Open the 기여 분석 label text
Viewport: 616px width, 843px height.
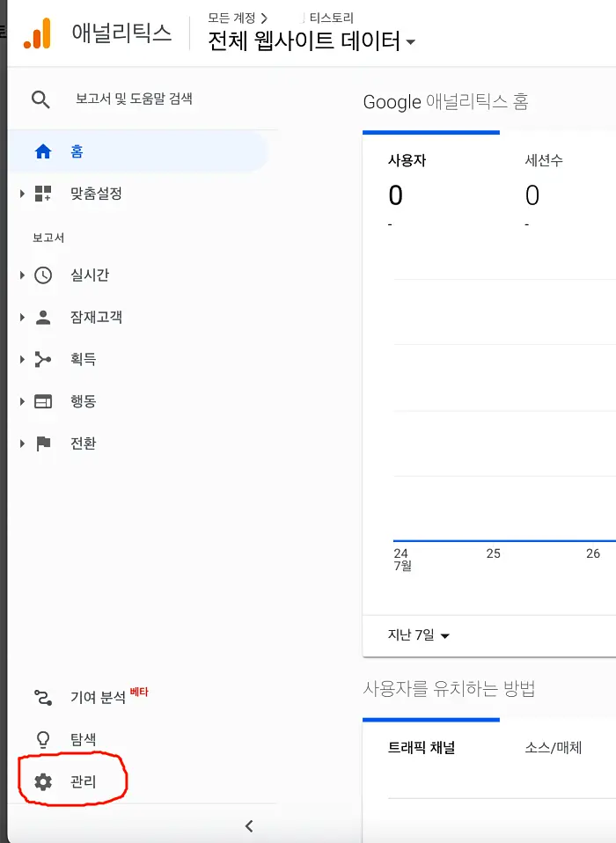tap(98, 698)
